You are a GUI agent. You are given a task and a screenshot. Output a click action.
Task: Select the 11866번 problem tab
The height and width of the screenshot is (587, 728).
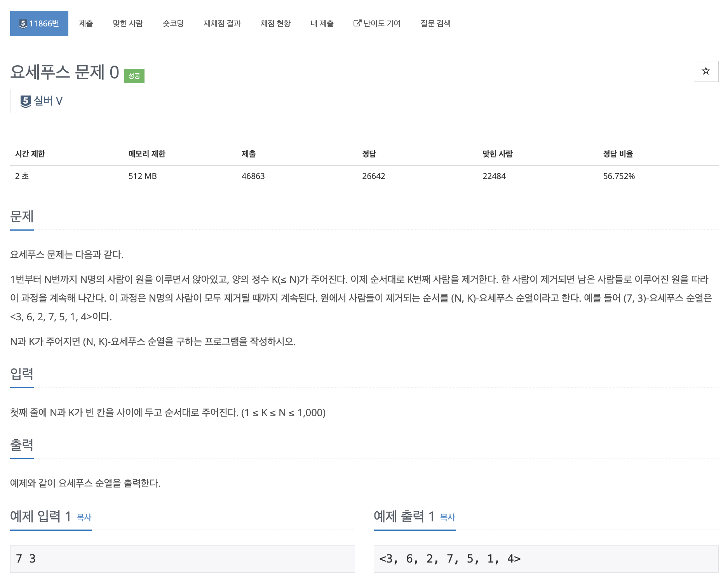39,23
